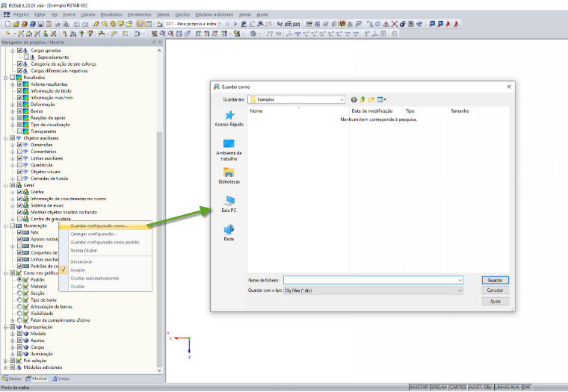The height and width of the screenshot is (392, 568).
Task: Go to previous load case arrow
Action: point(228,24)
